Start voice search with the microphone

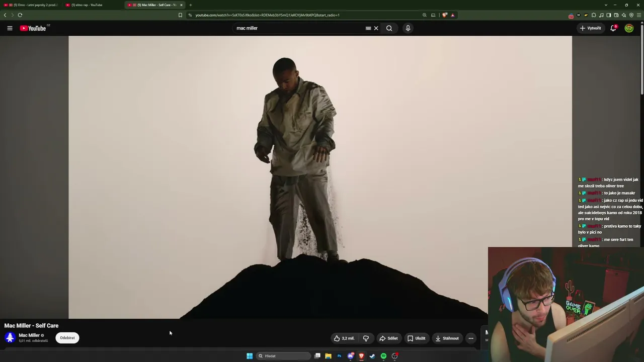point(408,28)
